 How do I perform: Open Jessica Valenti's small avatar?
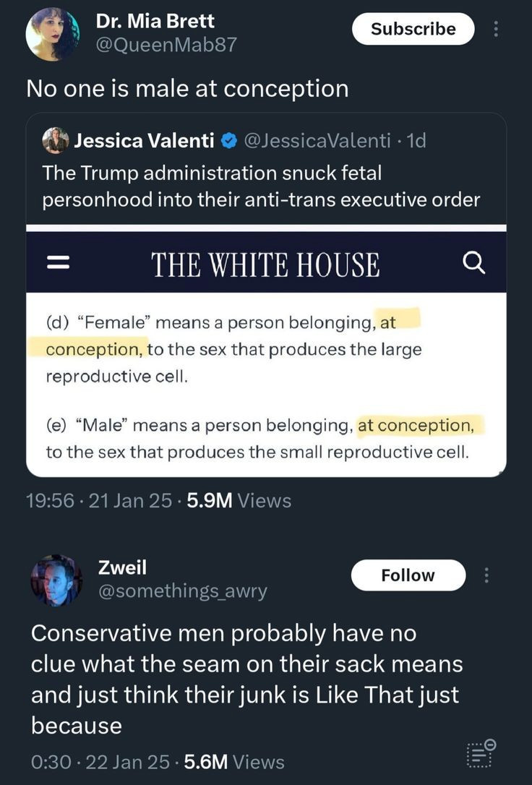(55, 140)
